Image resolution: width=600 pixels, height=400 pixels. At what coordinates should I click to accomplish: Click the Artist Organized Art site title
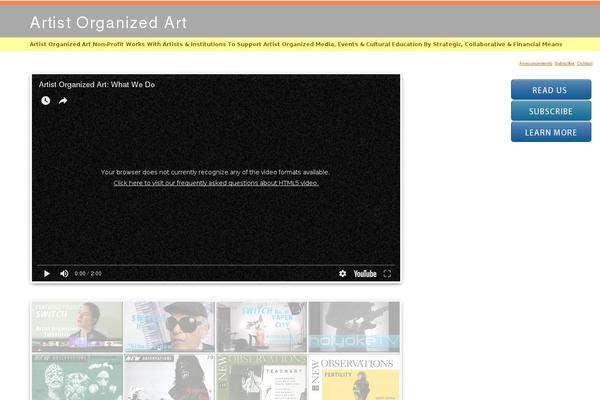pyautogui.click(x=108, y=23)
